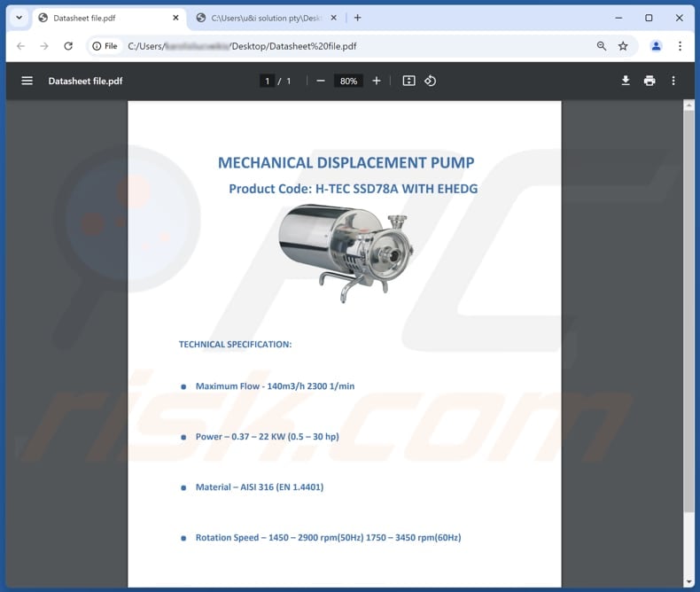Image resolution: width=700 pixels, height=592 pixels.
Task: Click the PDF page number field
Action: click(x=267, y=81)
